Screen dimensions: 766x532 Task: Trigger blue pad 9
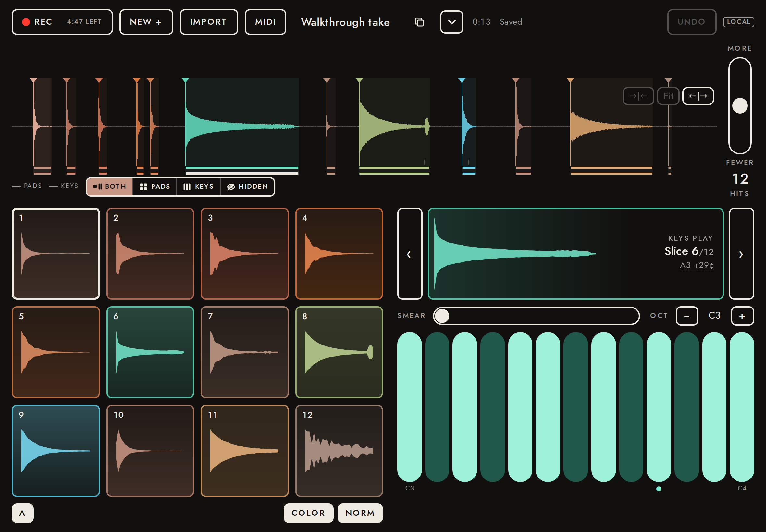tap(56, 451)
